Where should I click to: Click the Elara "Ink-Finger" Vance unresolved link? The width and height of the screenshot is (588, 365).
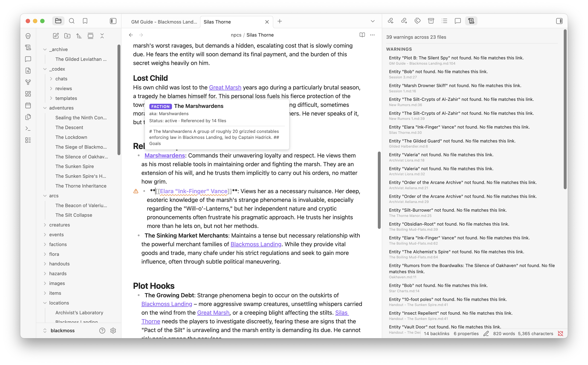[194, 191]
